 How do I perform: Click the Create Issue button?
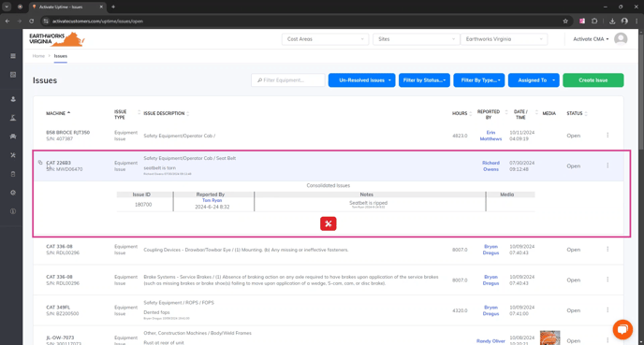point(593,80)
